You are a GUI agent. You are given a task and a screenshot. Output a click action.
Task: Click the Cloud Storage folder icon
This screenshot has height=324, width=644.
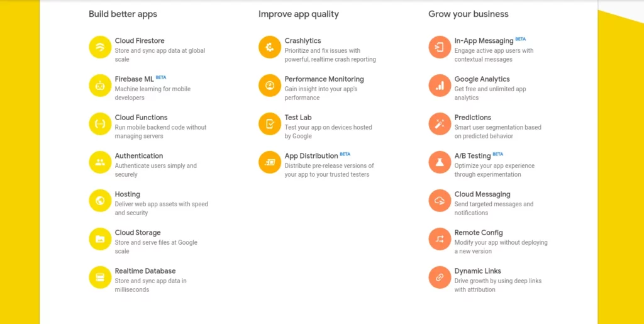pos(100,239)
